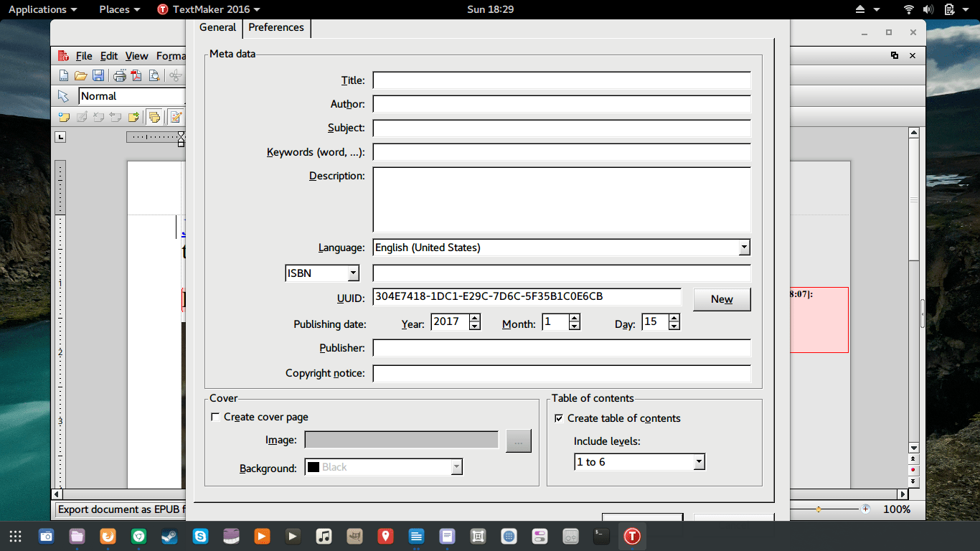
Task: Open GIMP from the dock
Action: click(x=354, y=536)
